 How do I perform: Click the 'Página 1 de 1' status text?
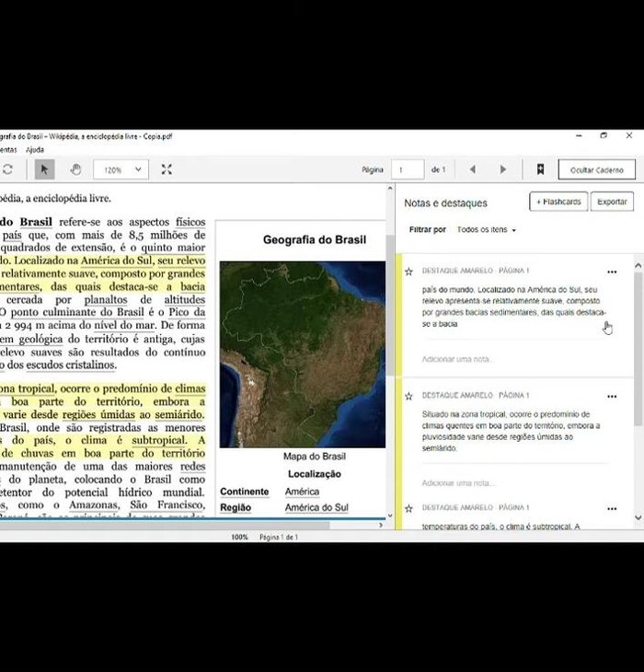coord(279,537)
